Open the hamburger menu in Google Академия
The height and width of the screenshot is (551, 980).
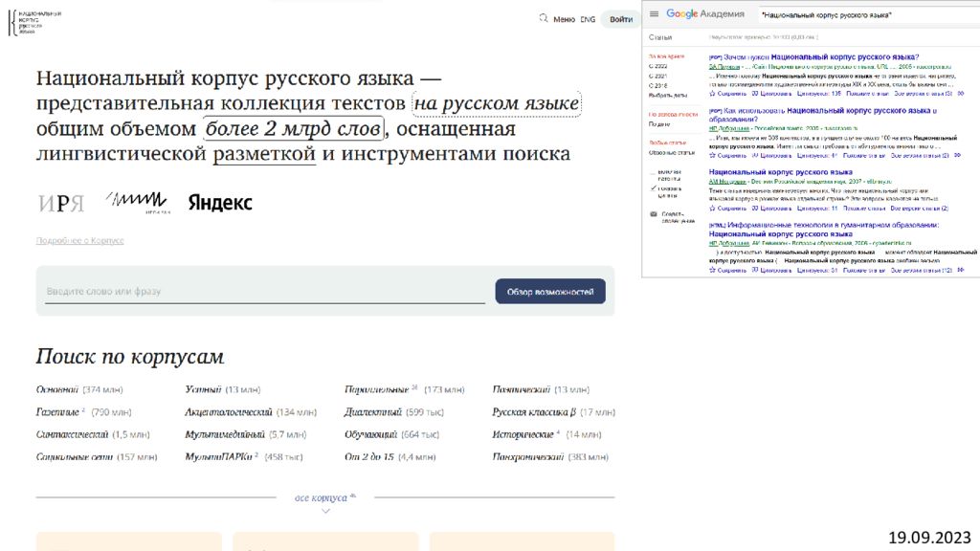coord(654,13)
